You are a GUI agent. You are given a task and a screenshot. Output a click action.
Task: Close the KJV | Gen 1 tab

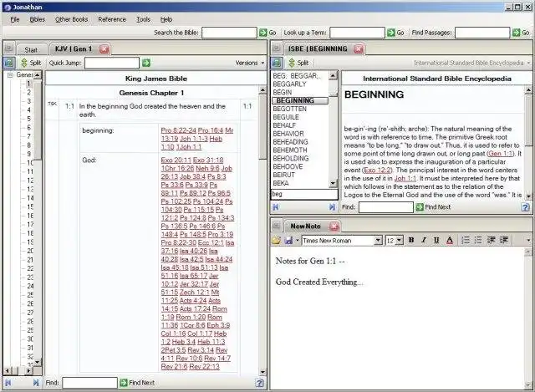(x=104, y=49)
